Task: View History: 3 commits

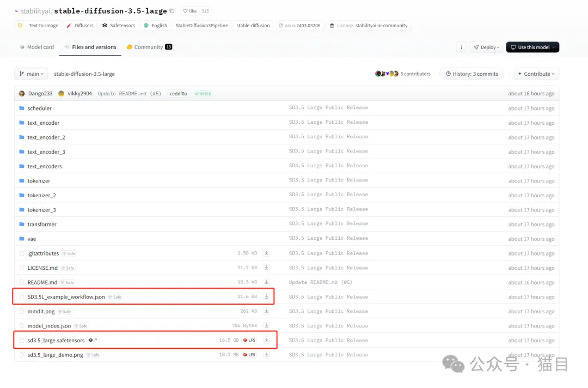Action: (471, 74)
